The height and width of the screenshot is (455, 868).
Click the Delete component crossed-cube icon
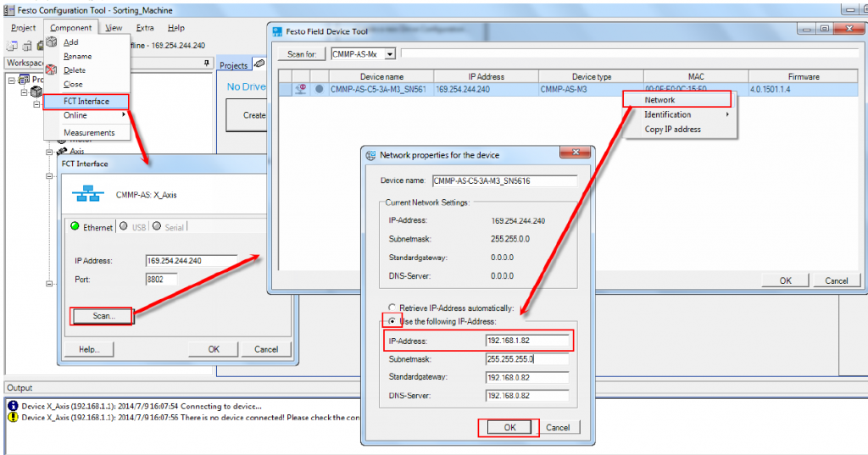tap(52, 69)
